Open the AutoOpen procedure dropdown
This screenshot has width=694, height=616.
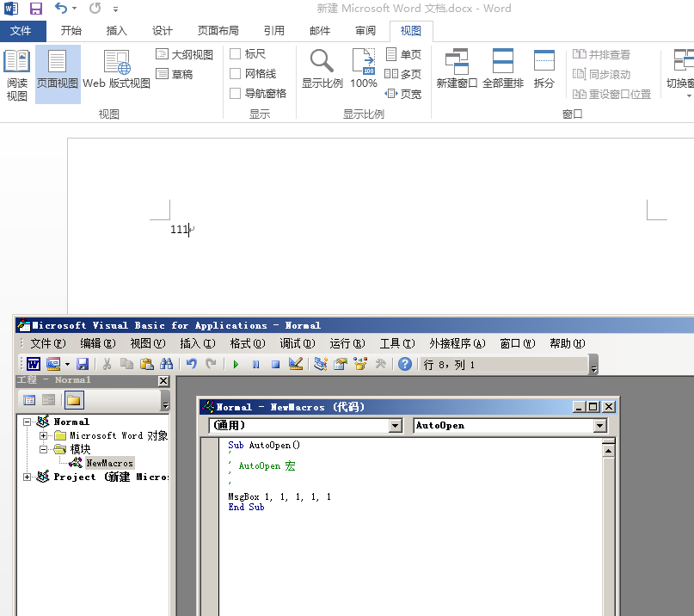(x=599, y=426)
